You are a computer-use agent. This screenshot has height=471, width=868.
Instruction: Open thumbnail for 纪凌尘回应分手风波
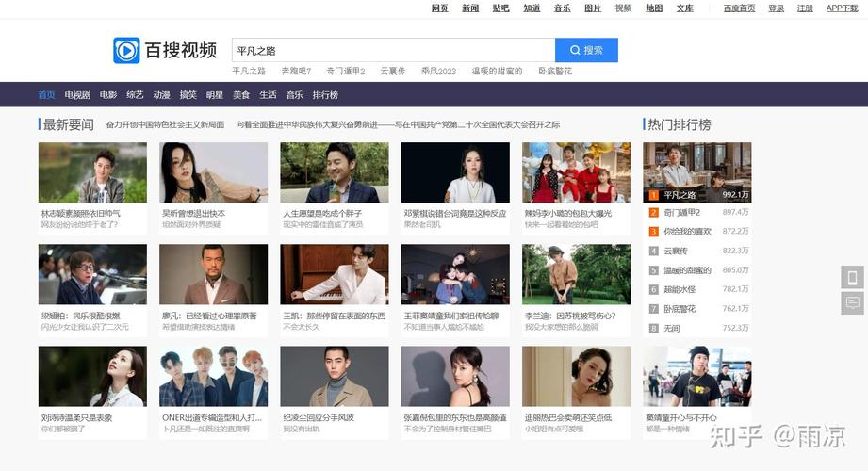pos(335,377)
